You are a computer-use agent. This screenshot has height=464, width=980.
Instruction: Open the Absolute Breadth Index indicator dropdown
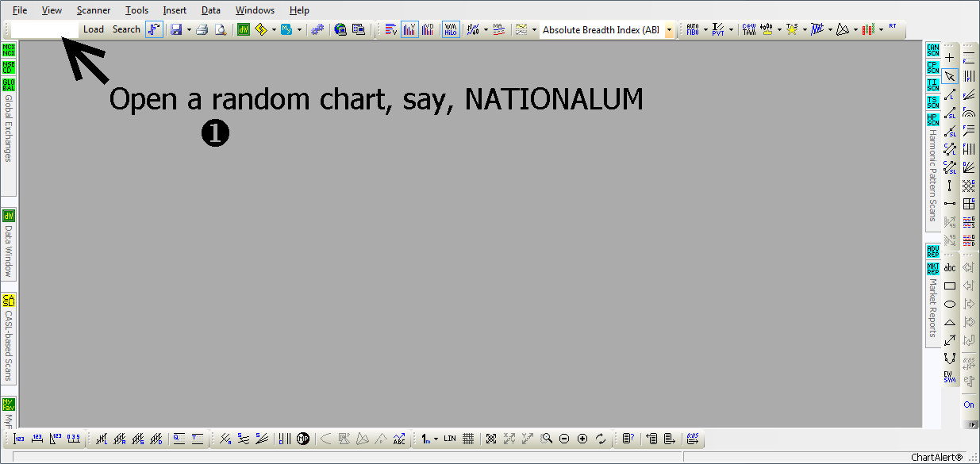pos(670,29)
